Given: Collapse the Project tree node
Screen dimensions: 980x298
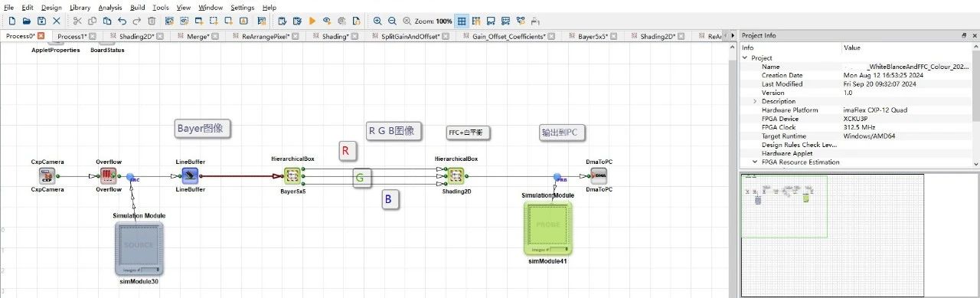Looking at the screenshot, I should point(745,58).
